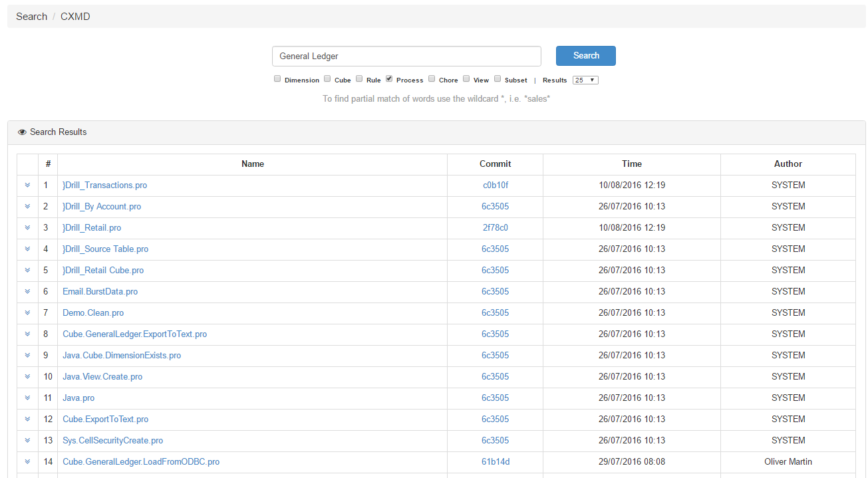Viewport: 868px width, 478px height.
Task: Click inside the General Ledger search field
Action: point(406,56)
